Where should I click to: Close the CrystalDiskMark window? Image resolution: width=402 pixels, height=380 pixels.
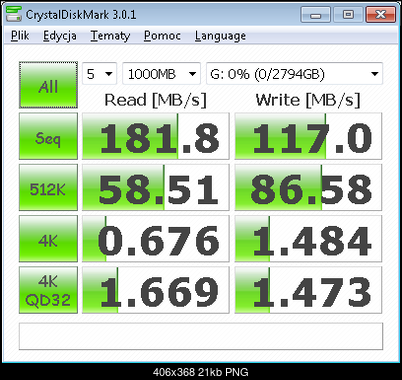coord(381,15)
